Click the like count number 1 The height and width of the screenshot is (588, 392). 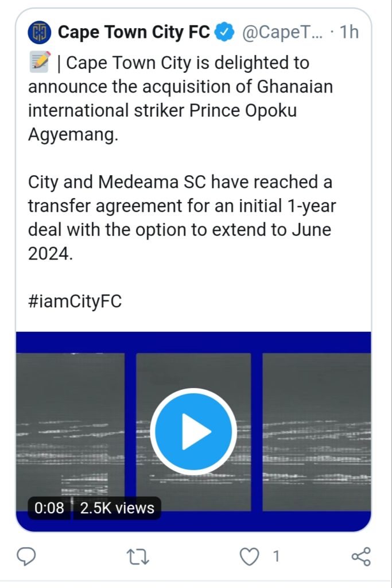click(x=275, y=556)
